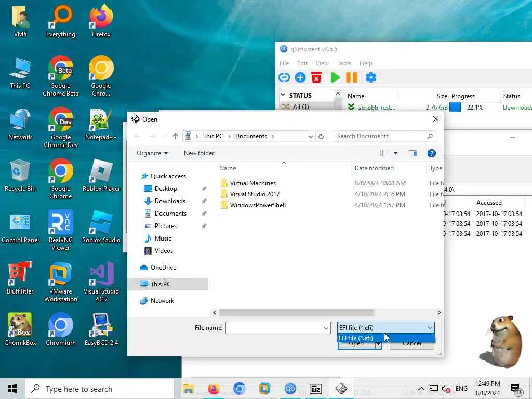Launch VMware Workstation desktop shortcut
532x399 pixels.
pyautogui.click(x=61, y=282)
